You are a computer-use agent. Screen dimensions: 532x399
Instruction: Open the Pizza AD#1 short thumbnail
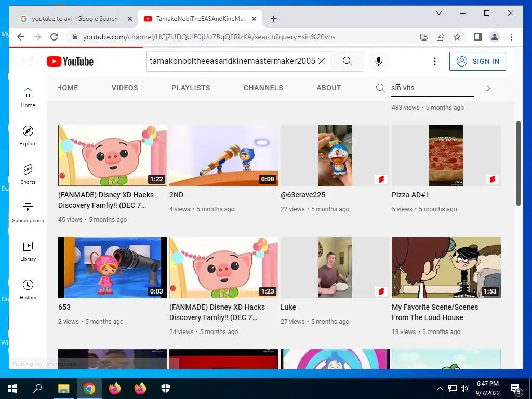click(446, 155)
